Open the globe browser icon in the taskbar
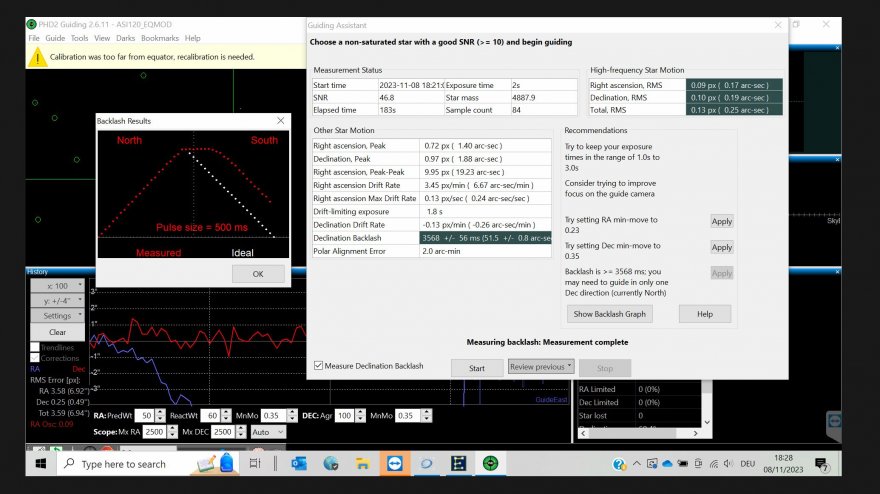This screenshot has width=880, height=494. coord(331,464)
